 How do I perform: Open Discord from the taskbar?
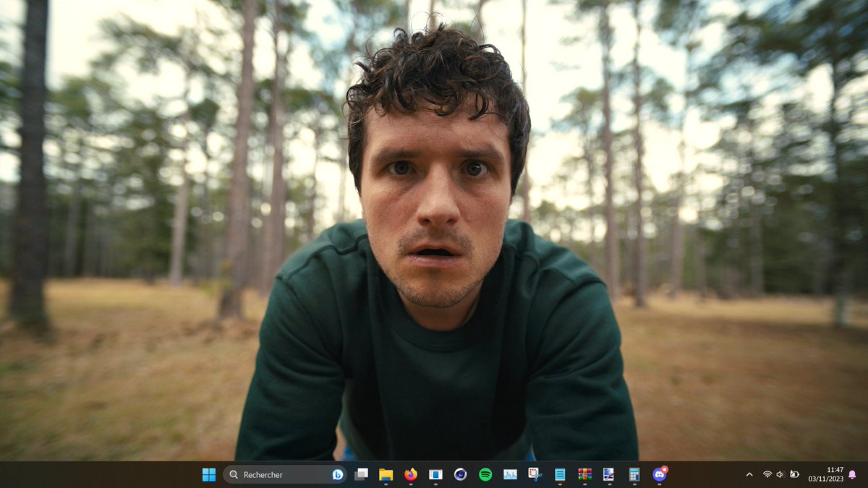(x=659, y=474)
